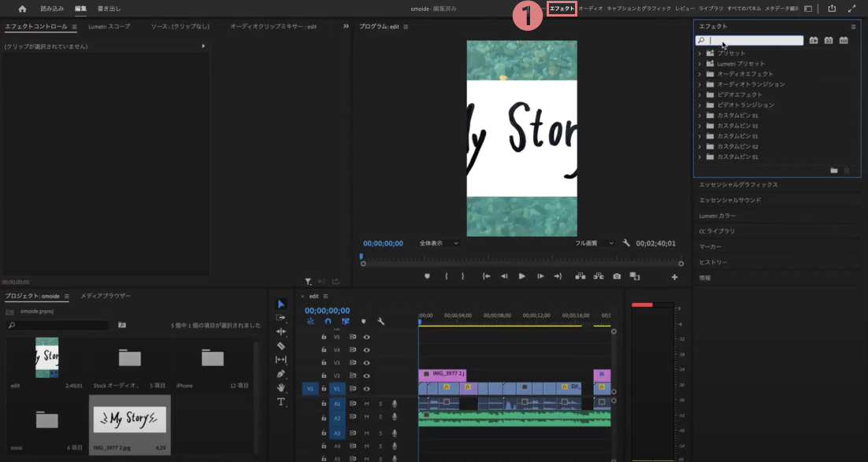Screen dimensions: 868x462
Task: Expand the ビデオトランジション folder
Action: (699, 105)
